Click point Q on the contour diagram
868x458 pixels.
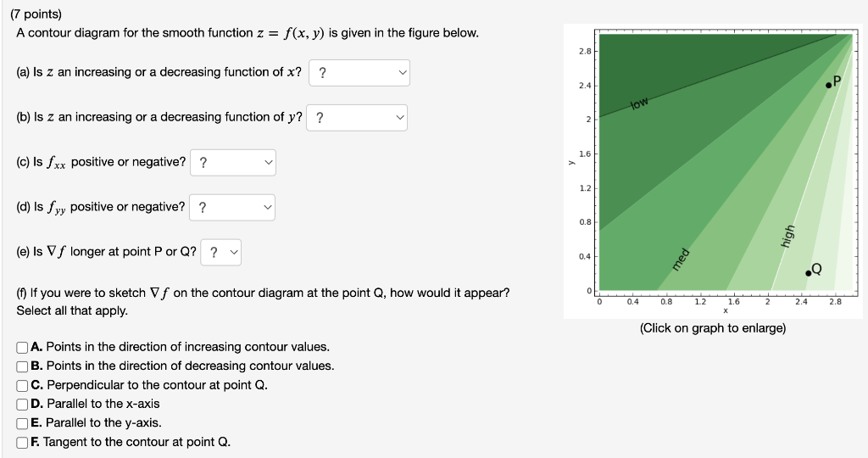[x=808, y=273]
